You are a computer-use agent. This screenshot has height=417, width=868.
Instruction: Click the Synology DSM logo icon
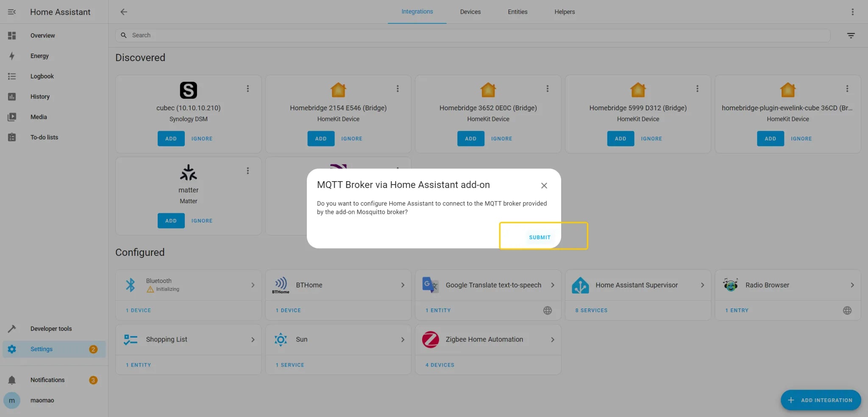[189, 90]
